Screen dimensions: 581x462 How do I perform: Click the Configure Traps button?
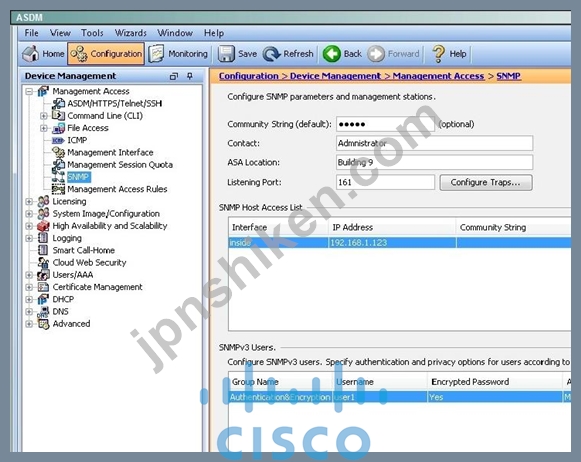pyautogui.click(x=486, y=182)
